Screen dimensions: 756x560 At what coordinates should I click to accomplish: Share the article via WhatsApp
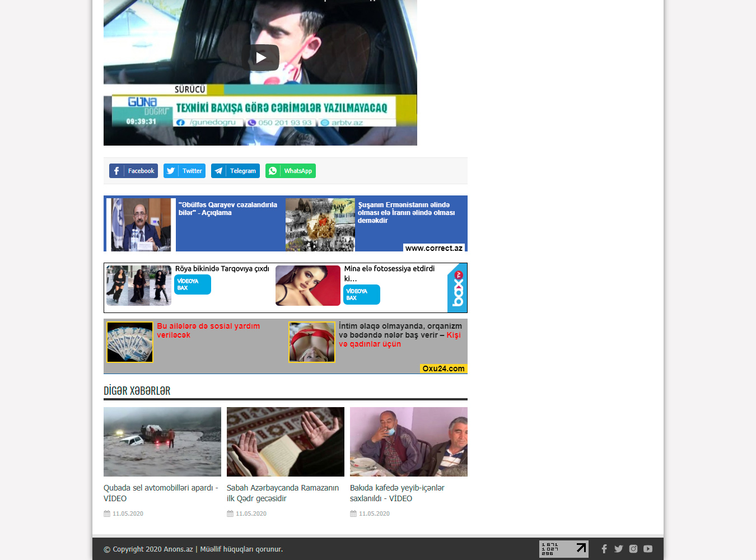pos(290,171)
